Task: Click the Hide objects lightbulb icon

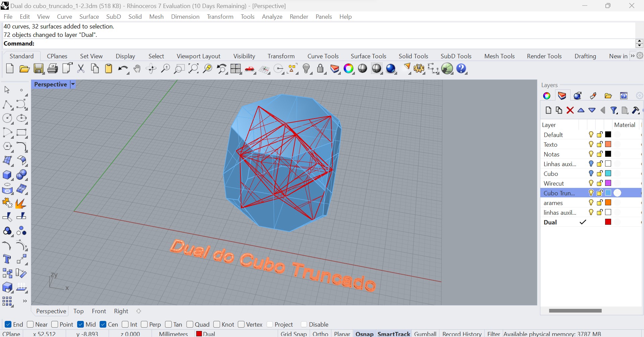Action: click(x=307, y=69)
